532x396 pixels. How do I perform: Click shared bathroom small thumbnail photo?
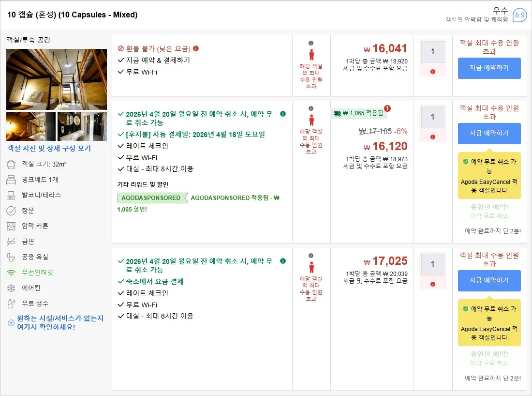tap(82, 126)
